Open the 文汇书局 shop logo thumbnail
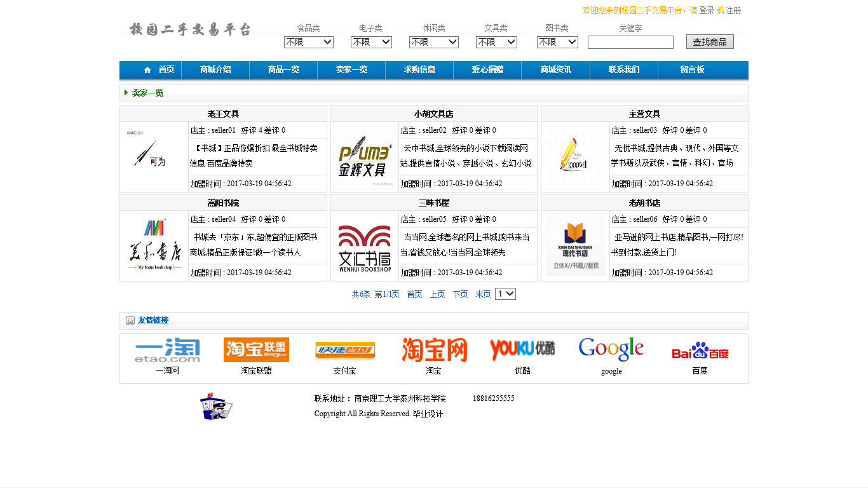This screenshot has width=868, height=488. point(365,247)
